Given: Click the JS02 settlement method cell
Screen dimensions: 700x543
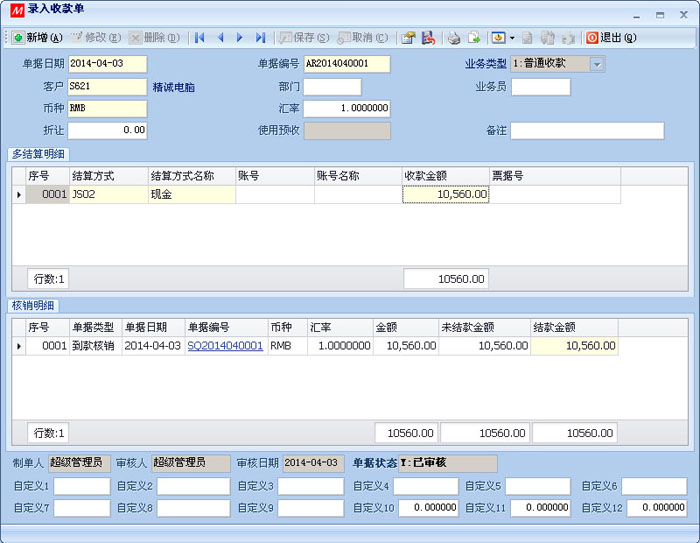Looking at the screenshot, I should (x=109, y=195).
